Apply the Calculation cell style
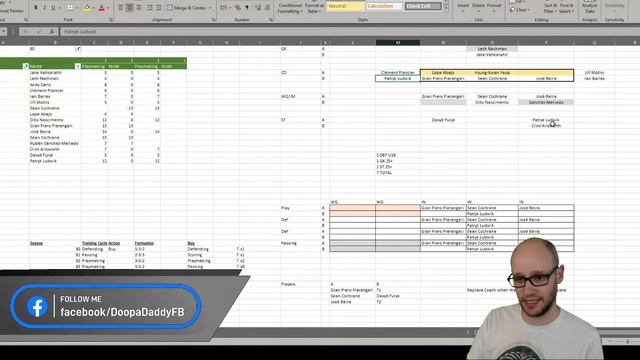This screenshot has width=640, height=360. (384, 6)
